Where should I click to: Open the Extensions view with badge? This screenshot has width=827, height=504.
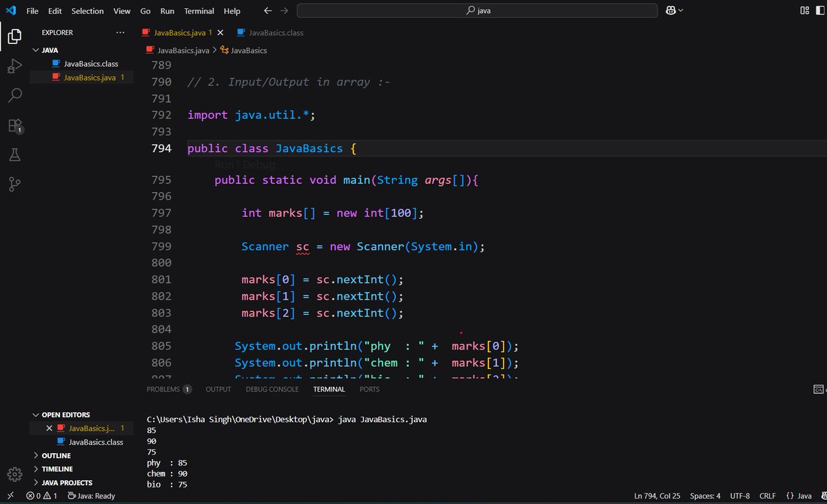point(14,125)
